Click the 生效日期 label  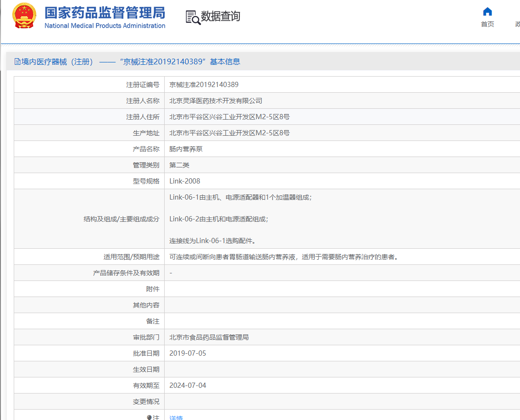pyautogui.click(x=146, y=369)
